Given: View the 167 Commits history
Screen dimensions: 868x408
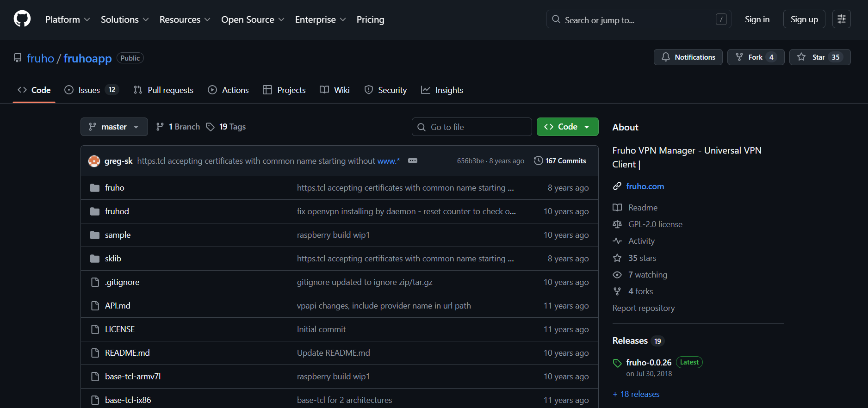Looking at the screenshot, I should [x=560, y=161].
